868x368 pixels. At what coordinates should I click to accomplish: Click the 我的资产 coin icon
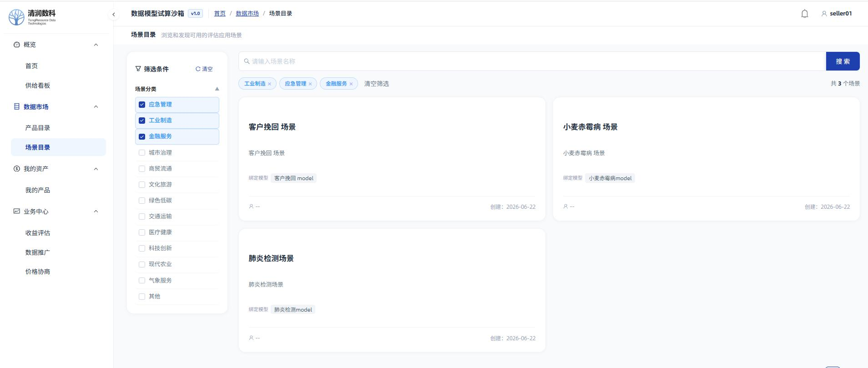pos(17,169)
